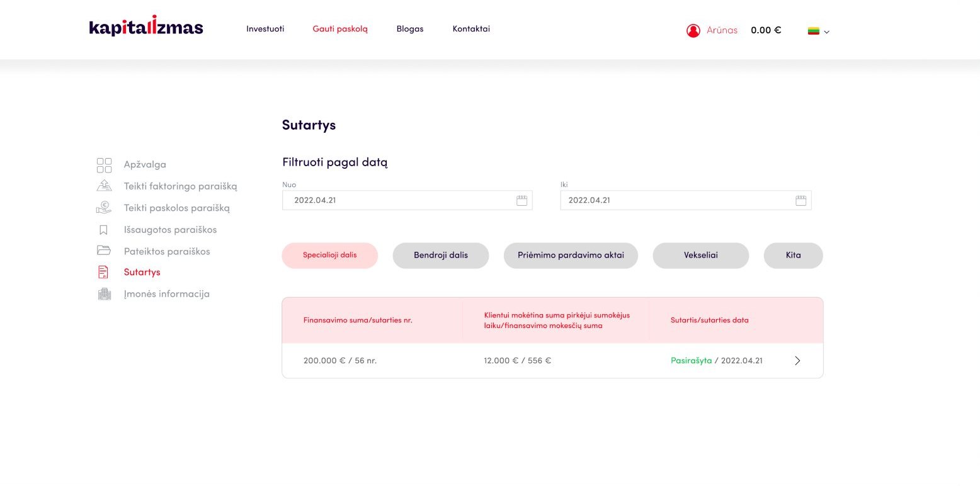Select the Kita filter tab

pos(794,256)
